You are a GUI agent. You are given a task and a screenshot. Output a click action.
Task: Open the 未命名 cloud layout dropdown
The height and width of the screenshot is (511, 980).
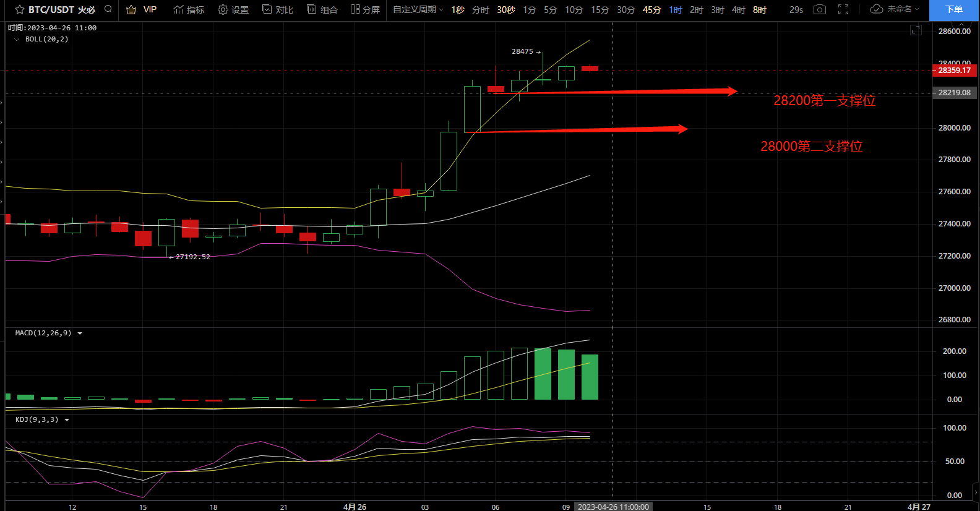tap(895, 9)
